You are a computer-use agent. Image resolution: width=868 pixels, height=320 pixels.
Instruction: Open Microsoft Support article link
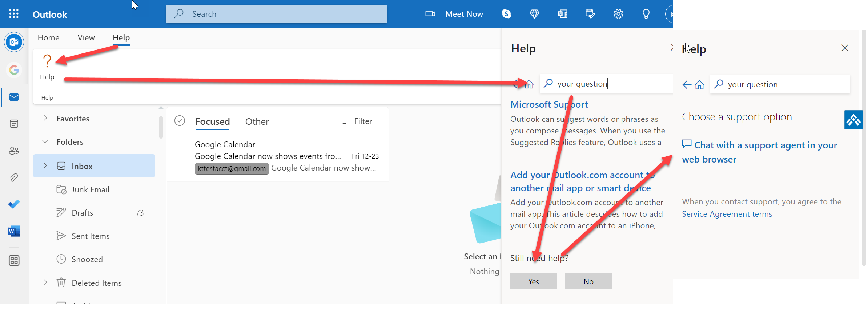point(549,105)
